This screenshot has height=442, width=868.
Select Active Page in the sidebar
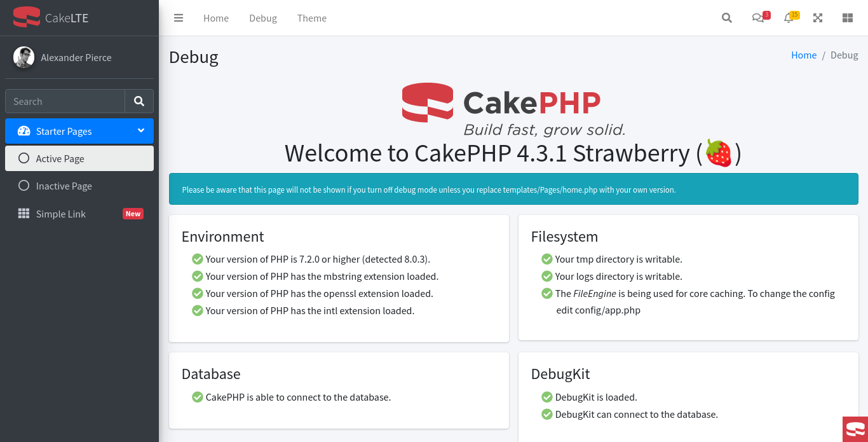(79, 158)
